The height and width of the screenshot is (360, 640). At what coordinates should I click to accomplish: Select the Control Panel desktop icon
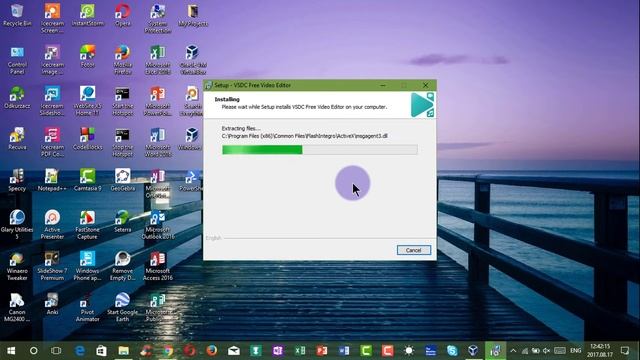(17, 60)
